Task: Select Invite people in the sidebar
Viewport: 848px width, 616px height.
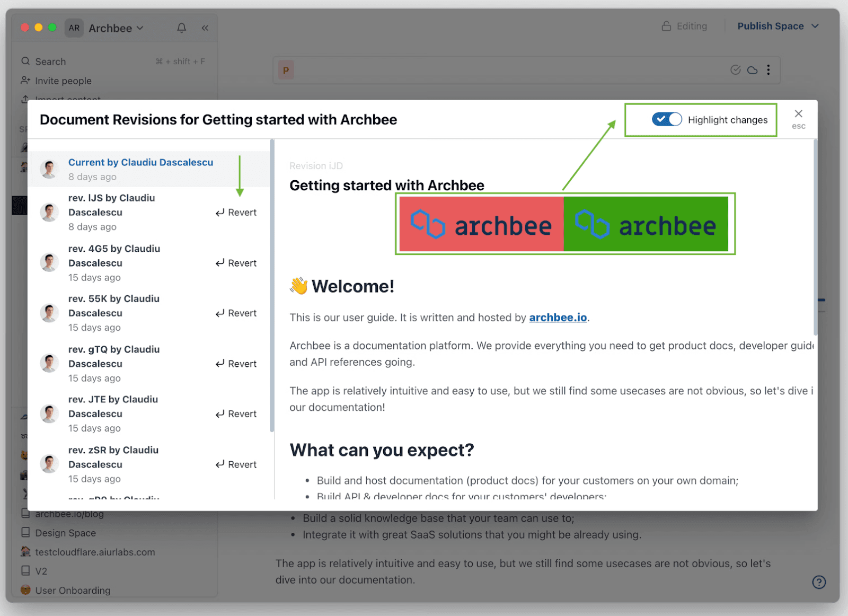Action: pyautogui.click(x=63, y=81)
